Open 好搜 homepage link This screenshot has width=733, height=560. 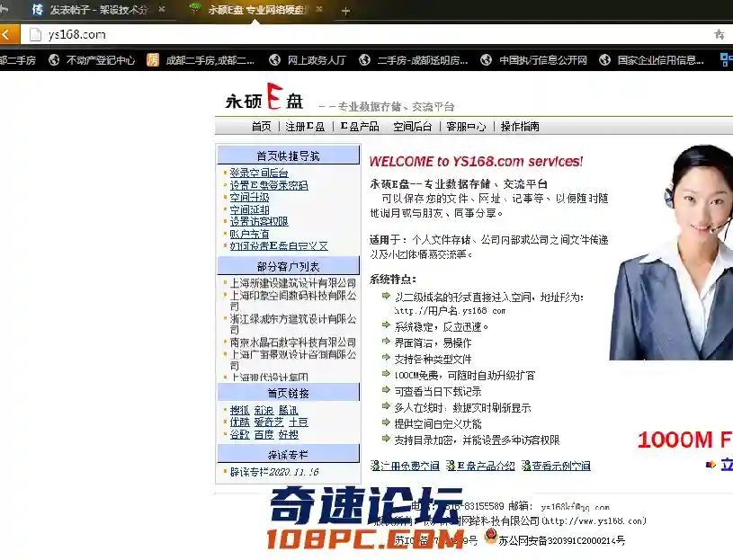click(x=288, y=435)
